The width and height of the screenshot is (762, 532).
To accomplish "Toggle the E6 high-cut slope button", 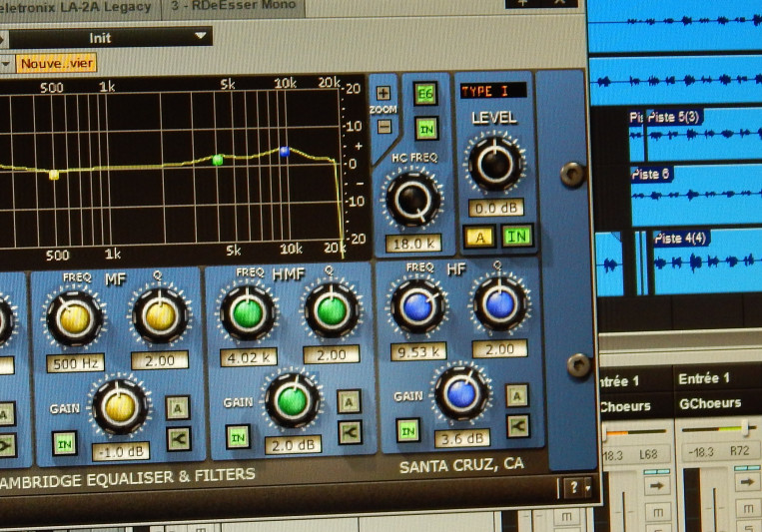I will (x=425, y=93).
